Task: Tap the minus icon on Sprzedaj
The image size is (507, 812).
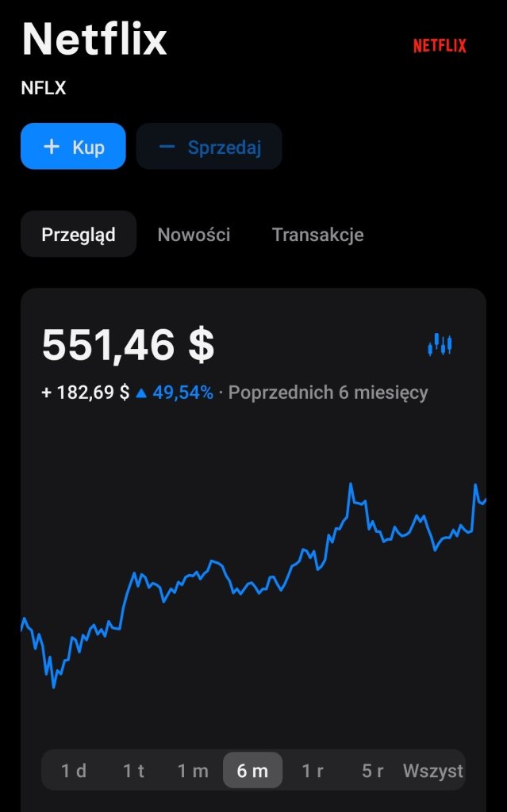Action: coord(167,147)
